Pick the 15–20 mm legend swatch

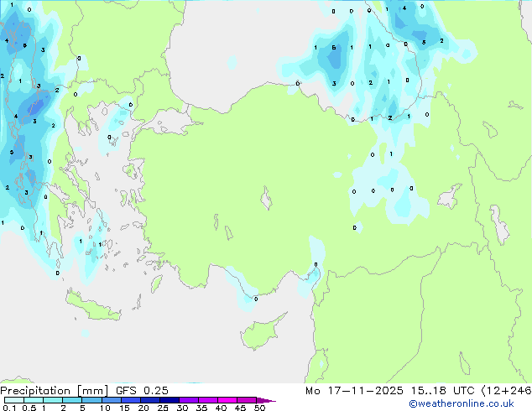[x=130, y=400]
